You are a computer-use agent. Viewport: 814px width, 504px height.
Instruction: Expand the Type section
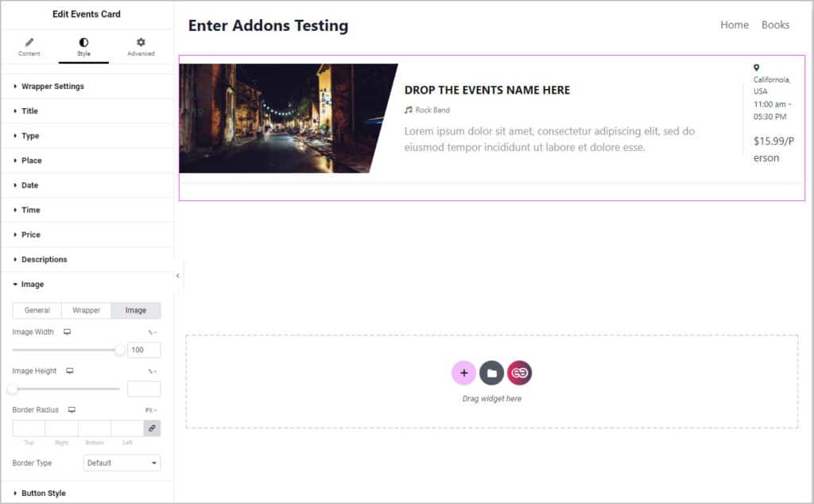[87, 136]
